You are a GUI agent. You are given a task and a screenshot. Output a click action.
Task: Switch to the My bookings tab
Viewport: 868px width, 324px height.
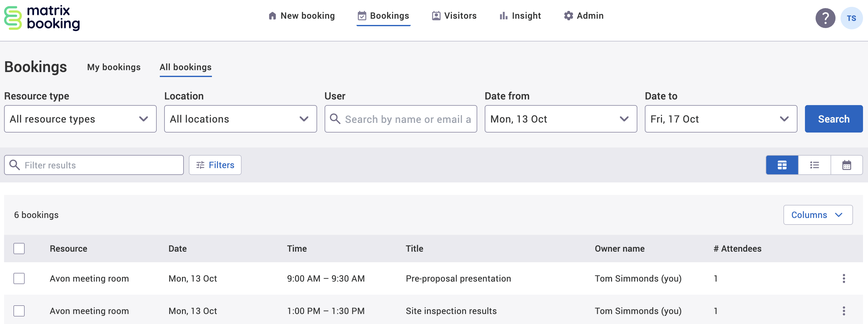click(x=114, y=67)
